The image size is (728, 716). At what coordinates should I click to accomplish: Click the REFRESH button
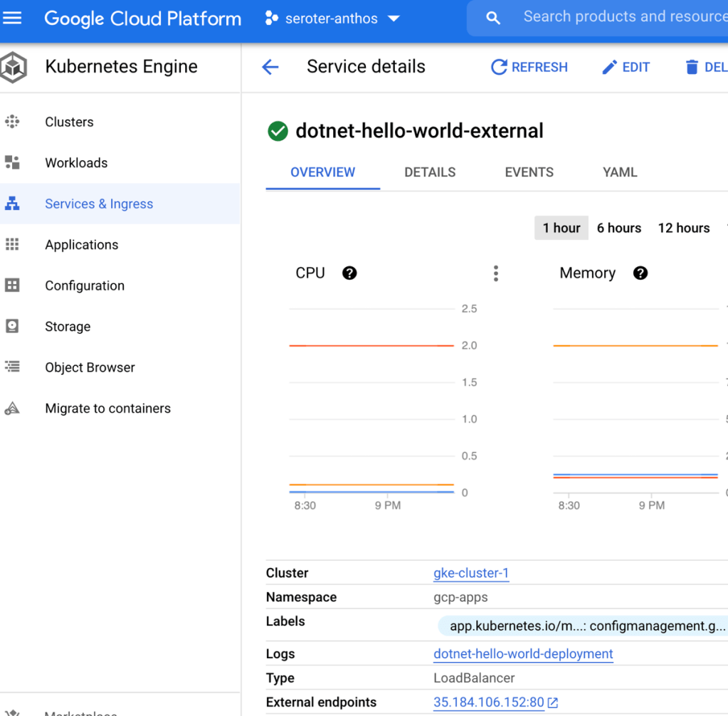(529, 67)
